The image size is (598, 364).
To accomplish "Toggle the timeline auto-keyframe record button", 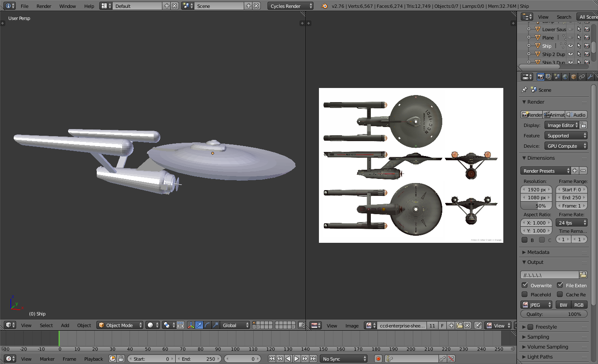I will point(378,359).
